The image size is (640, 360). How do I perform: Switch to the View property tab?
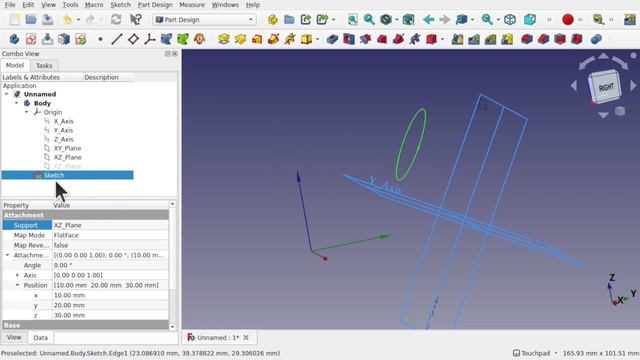(14, 337)
